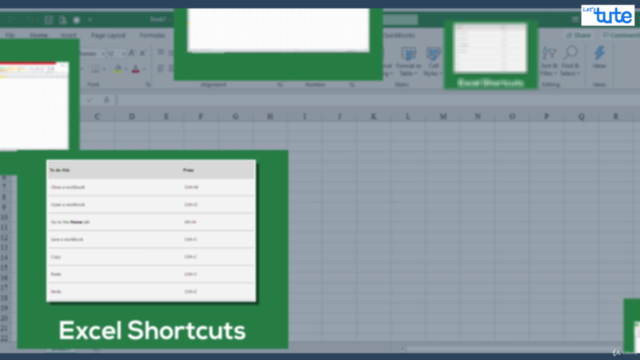Click the "To do this" table header
This screenshot has height=360, width=640.
[x=60, y=170]
